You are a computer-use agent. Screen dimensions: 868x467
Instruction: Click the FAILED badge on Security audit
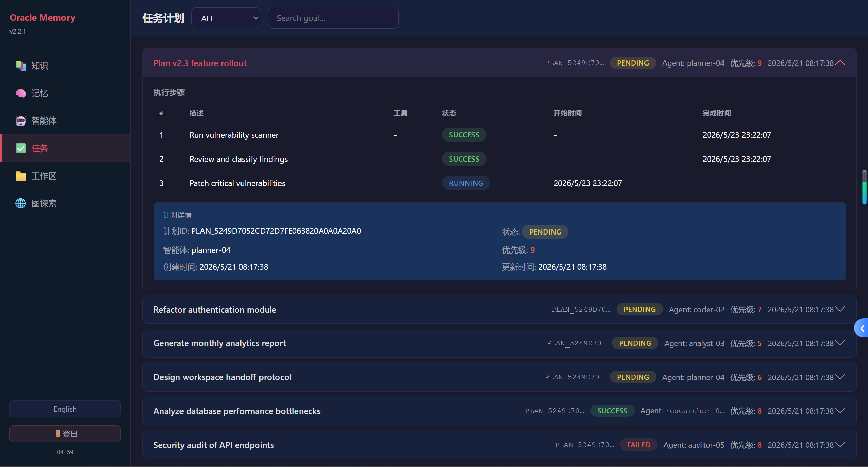click(639, 445)
